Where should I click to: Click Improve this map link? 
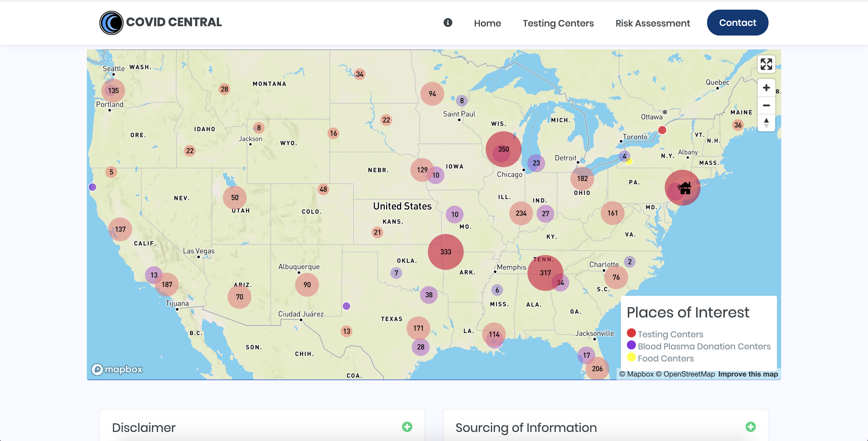tap(748, 374)
